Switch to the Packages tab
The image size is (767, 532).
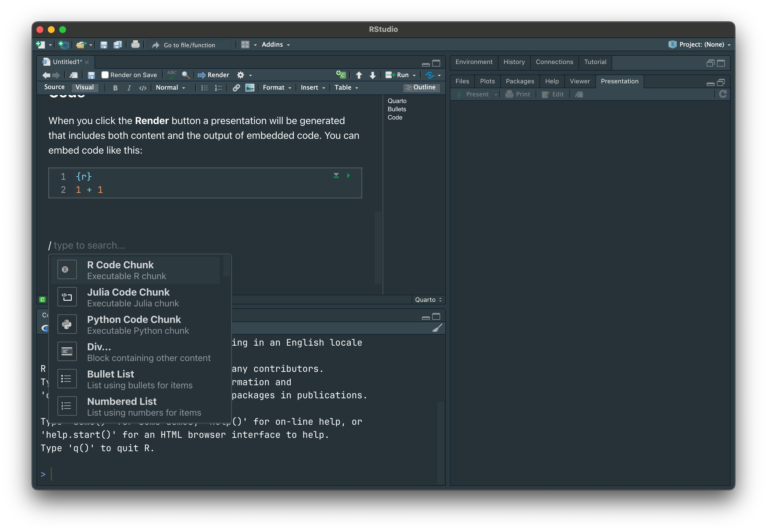(520, 81)
